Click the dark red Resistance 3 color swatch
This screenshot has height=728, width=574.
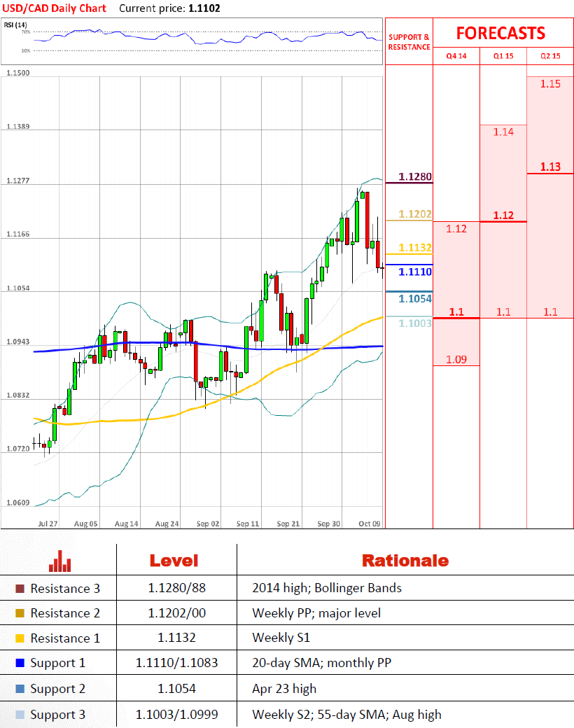(x=20, y=589)
